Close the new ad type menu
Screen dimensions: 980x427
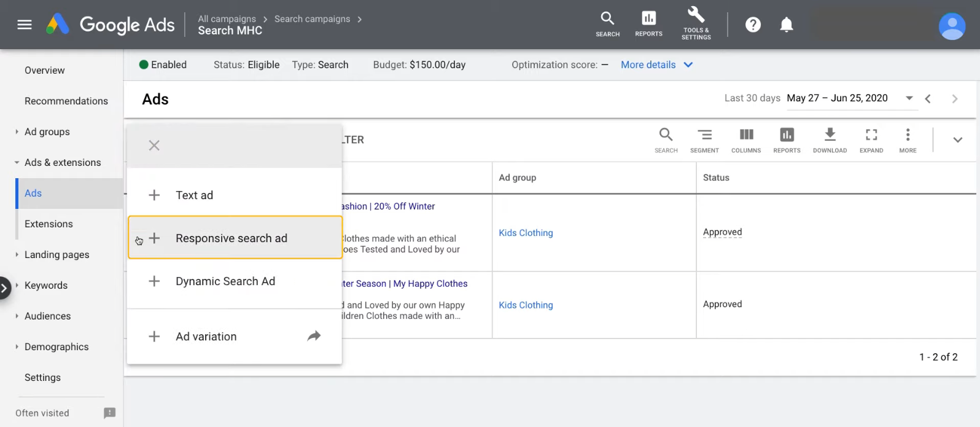tap(154, 146)
